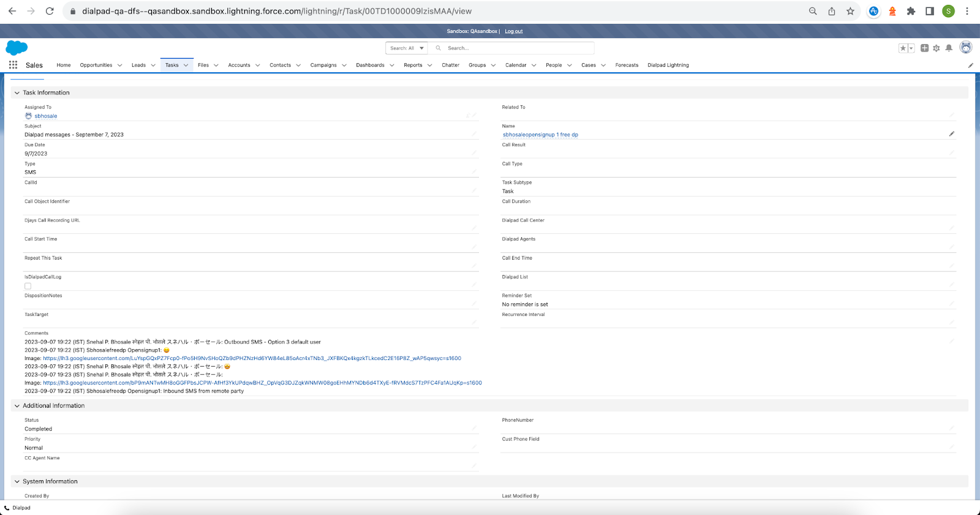Collapse the Additional Information section
Screen dimensions: 980x515
[x=17, y=406]
